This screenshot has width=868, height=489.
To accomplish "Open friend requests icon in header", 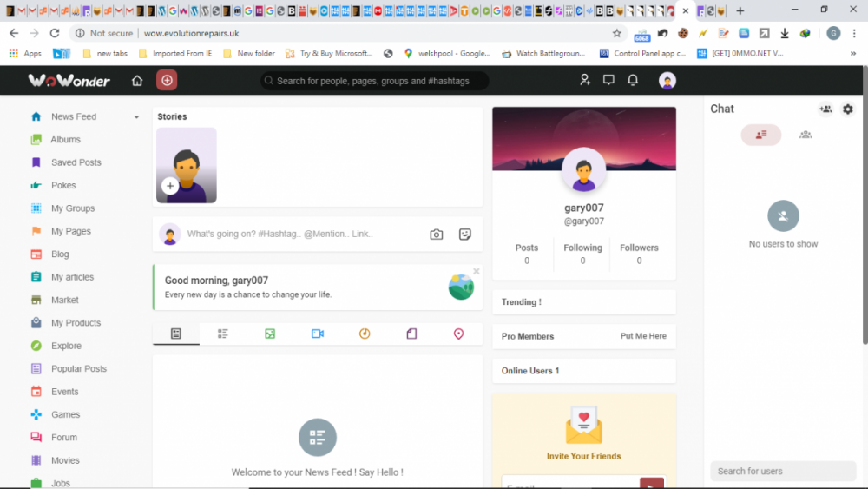I will (x=584, y=80).
